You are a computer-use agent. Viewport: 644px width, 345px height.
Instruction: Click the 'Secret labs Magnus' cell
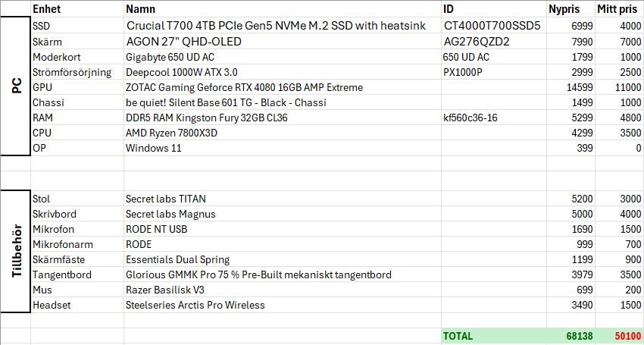tap(283, 214)
